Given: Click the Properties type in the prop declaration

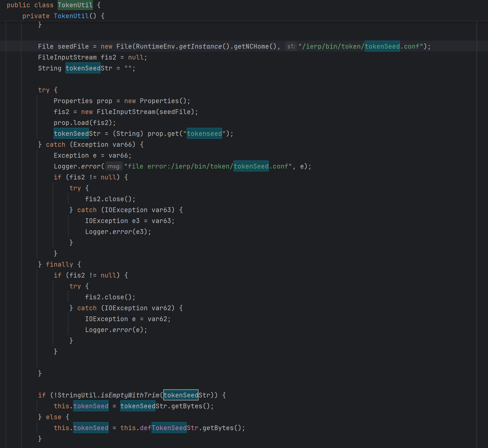Looking at the screenshot, I should 73,101.
